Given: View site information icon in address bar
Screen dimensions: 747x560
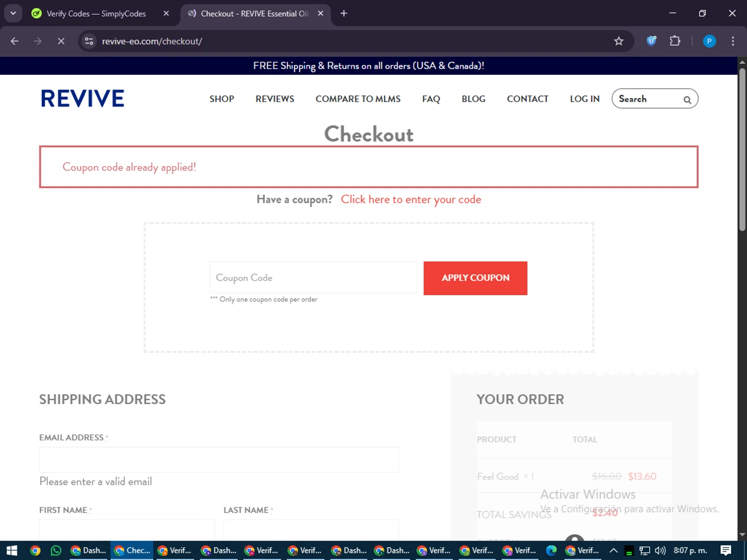Looking at the screenshot, I should coord(89,41).
